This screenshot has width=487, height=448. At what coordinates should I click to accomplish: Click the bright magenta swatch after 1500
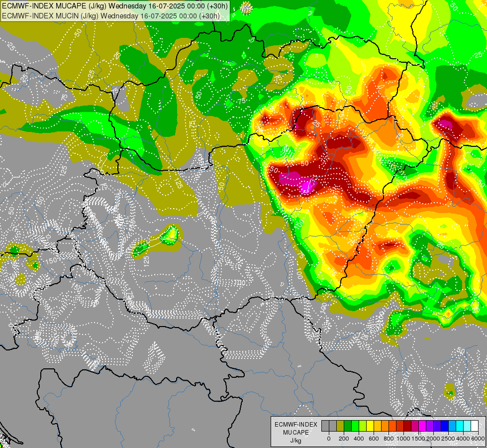click(x=422, y=426)
